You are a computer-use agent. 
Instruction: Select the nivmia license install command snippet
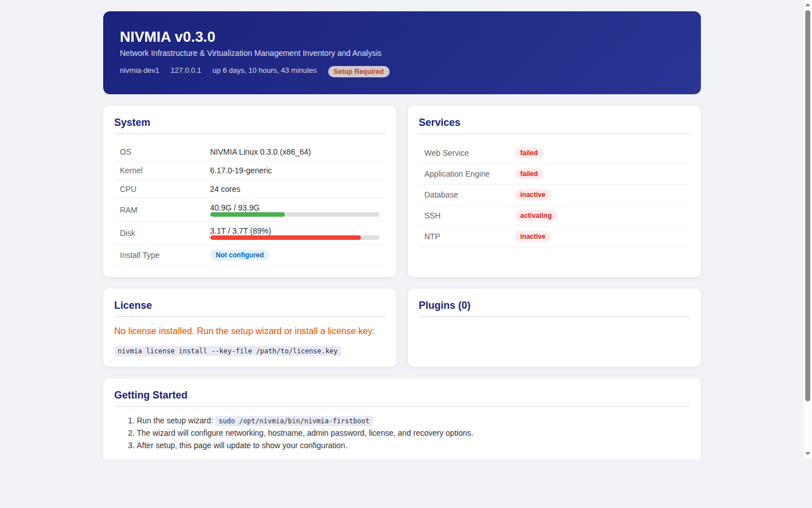pyautogui.click(x=227, y=351)
